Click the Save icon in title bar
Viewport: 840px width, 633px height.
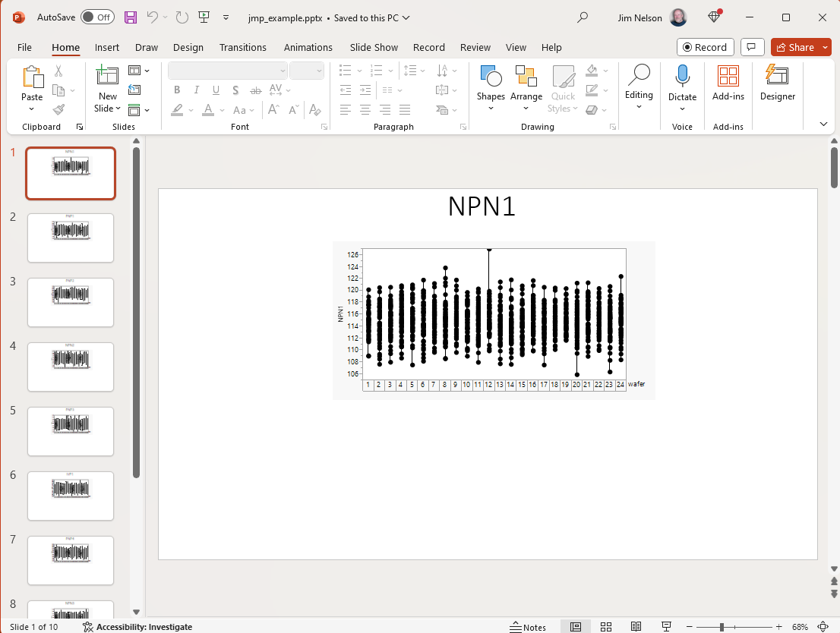(131, 17)
